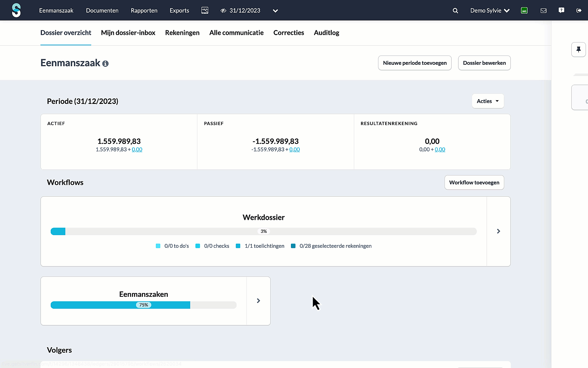Click the Actief total 1.559.989,83
This screenshot has height=368, width=588.
pos(119,141)
